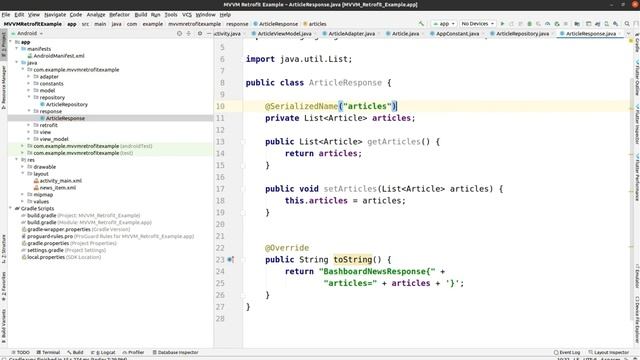Screen dimensions: 640x360
Task: Expand the drawable folder
Action: click(23, 167)
